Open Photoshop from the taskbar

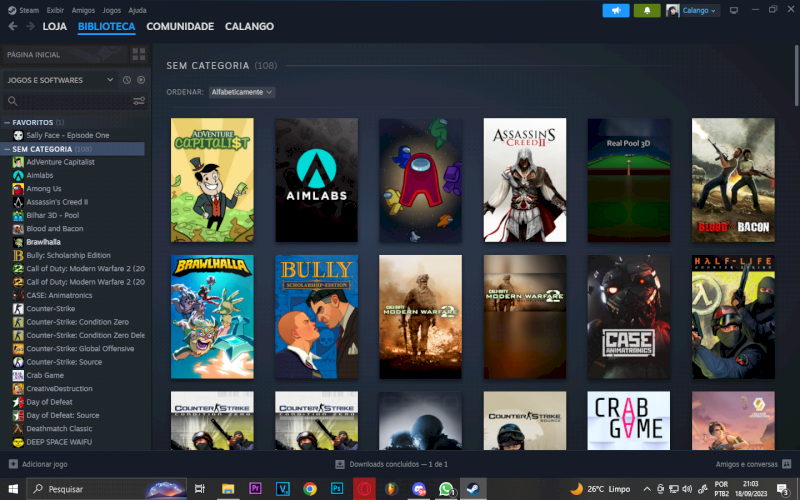337,489
